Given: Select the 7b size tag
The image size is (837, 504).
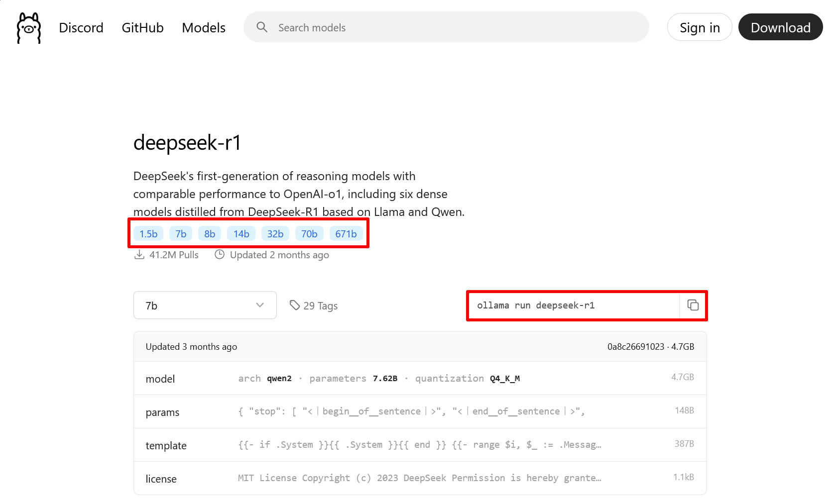Looking at the screenshot, I should pyautogui.click(x=181, y=233).
